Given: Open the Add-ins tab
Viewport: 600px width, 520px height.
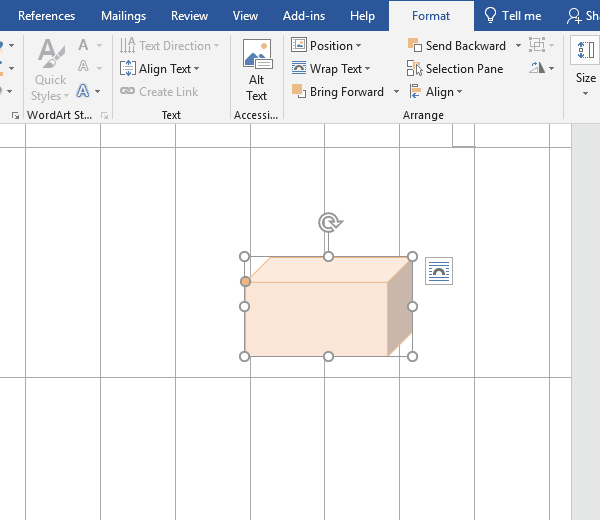Looking at the screenshot, I should pos(304,16).
